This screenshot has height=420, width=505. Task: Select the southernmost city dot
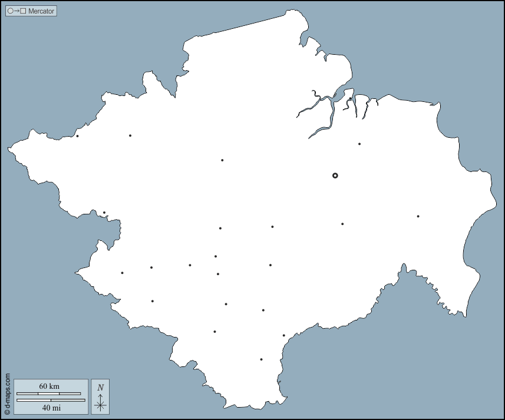(x=261, y=359)
